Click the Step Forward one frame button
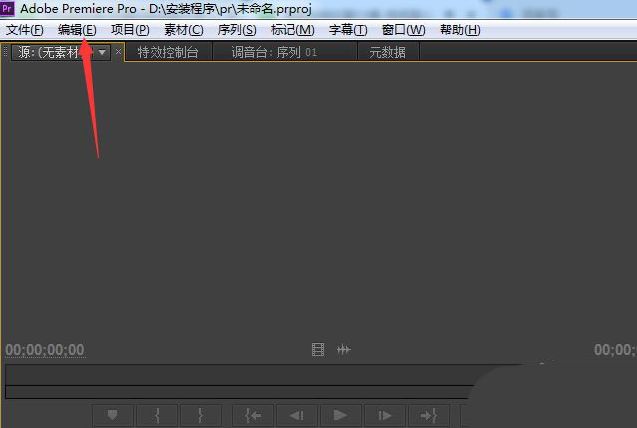The width and height of the screenshot is (637, 428). [384, 416]
